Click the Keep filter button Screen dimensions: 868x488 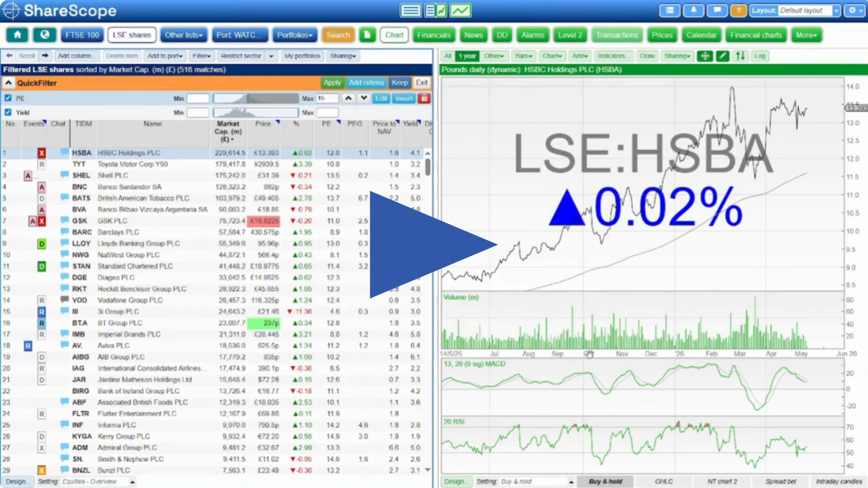tap(400, 83)
